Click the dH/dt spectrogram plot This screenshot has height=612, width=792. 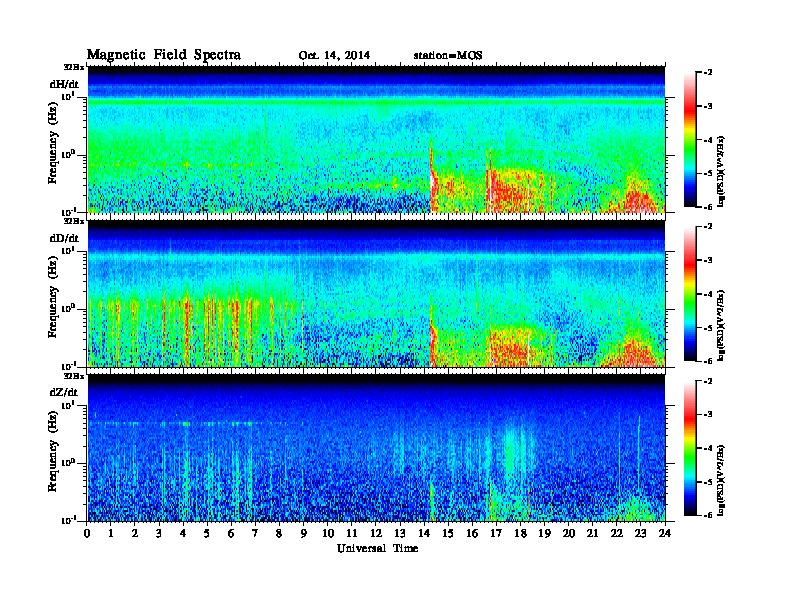tap(376, 139)
